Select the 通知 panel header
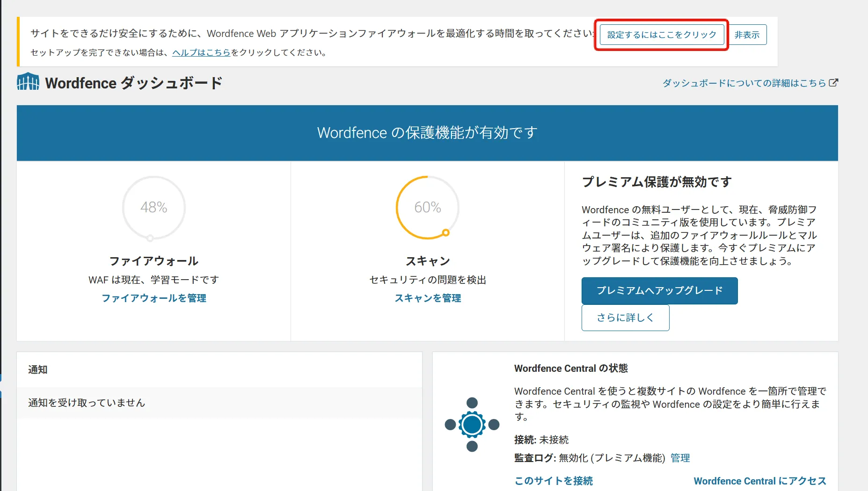Screen dimensions: 868x491 (x=37, y=369)
